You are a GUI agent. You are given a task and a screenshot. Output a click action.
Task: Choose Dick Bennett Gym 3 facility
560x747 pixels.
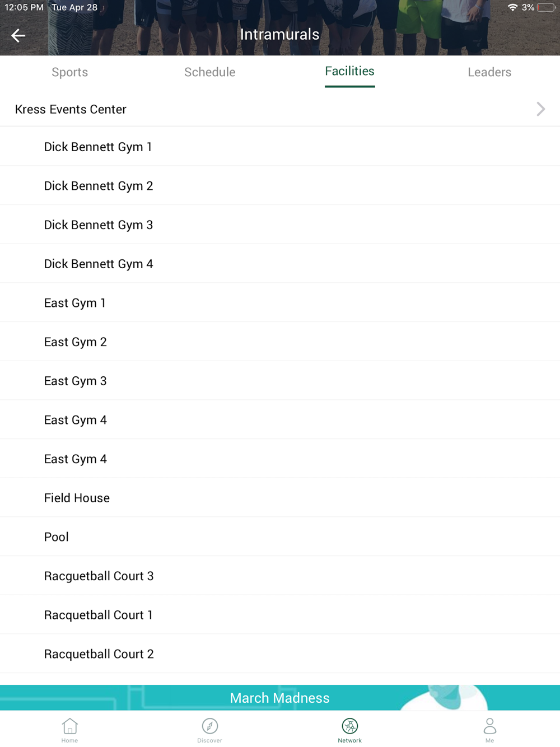click(x=99, y=225)
